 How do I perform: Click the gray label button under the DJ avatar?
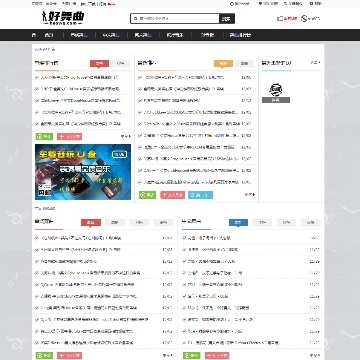[276, 100]
